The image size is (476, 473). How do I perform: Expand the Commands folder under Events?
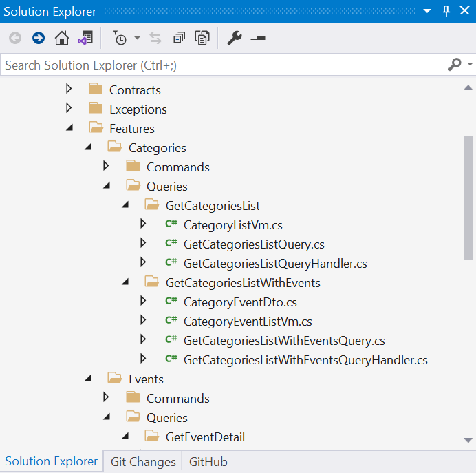pyautogui.click(x=106, y=397)
